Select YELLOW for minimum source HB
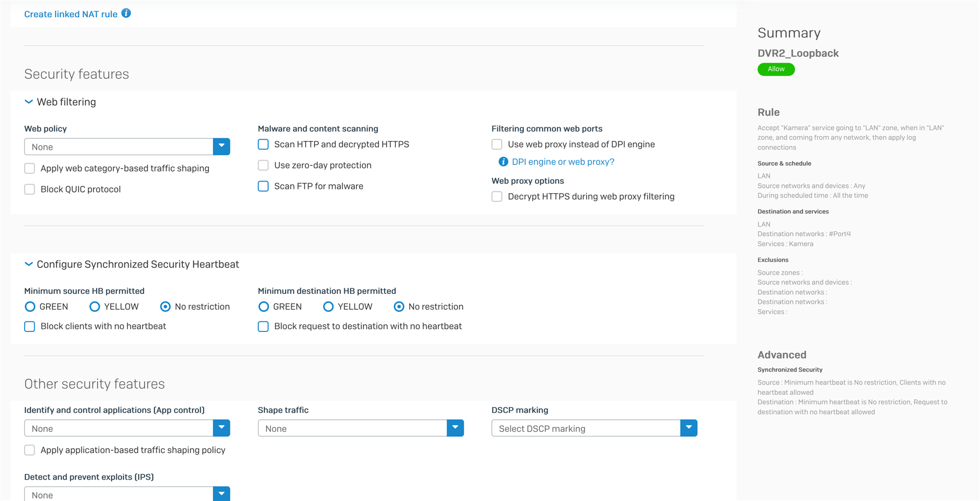 [95, 306]
